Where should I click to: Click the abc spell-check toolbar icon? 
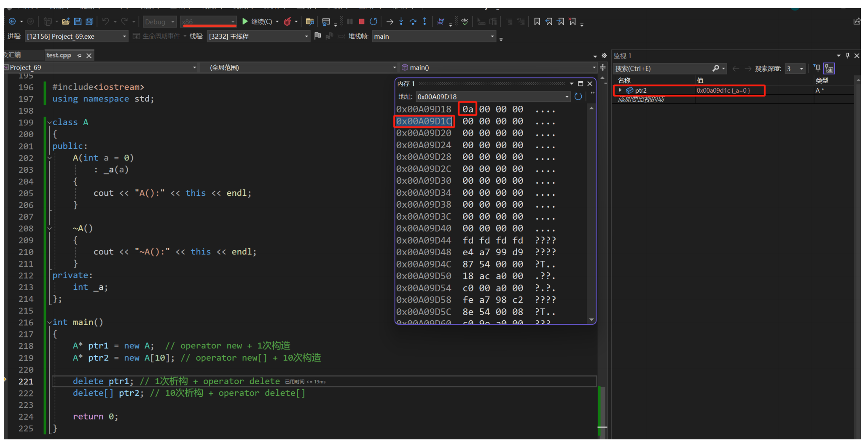point(465,21)
